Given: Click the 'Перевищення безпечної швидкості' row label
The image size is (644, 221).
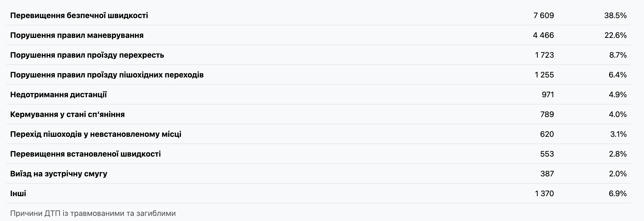Looking at the screenshot, I should coord(79,15).
